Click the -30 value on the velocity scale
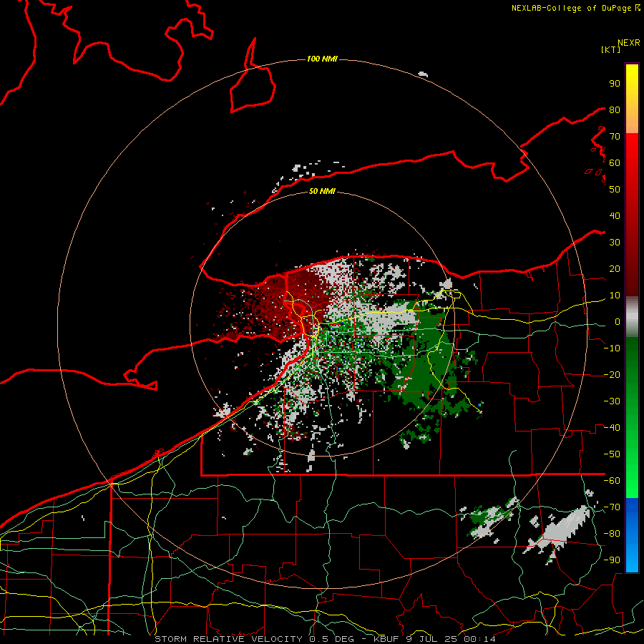The image size is (644, 644). pyautogui.click(x=612, y=401)
